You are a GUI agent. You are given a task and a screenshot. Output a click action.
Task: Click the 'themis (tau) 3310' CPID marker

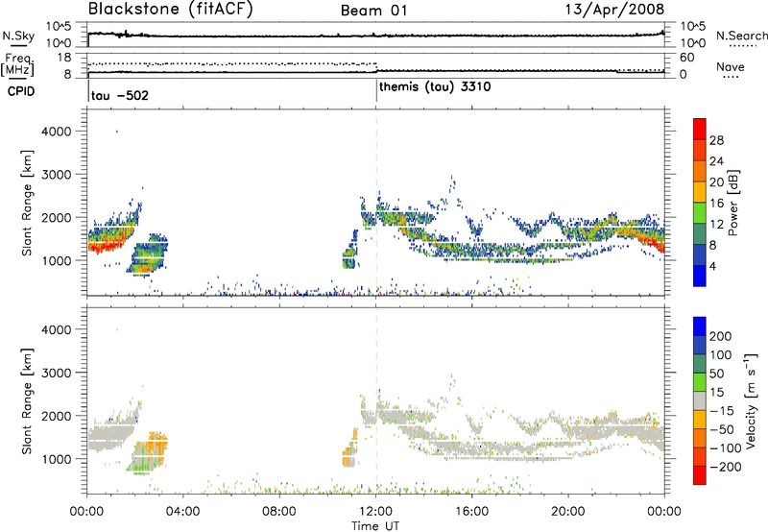click(435, 87)
